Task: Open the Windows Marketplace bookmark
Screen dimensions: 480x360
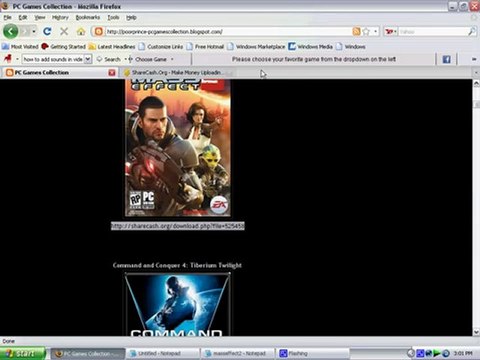Action: pos(256,47)
